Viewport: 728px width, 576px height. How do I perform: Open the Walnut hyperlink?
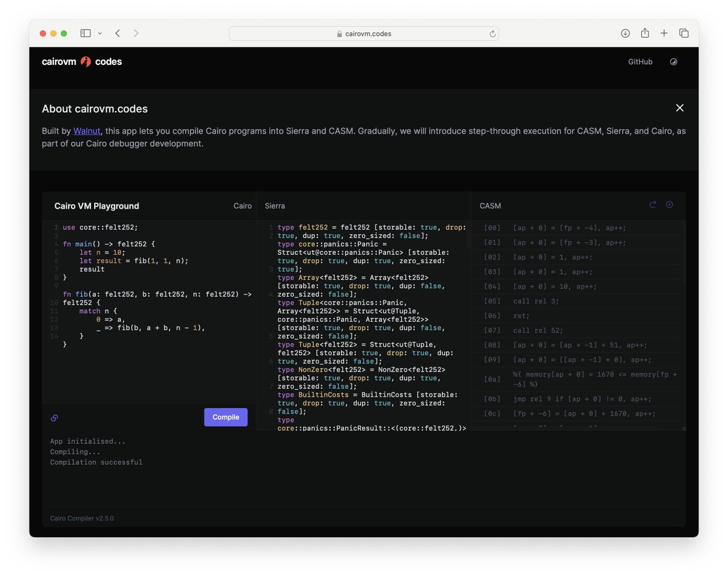(x=87, y=130)
